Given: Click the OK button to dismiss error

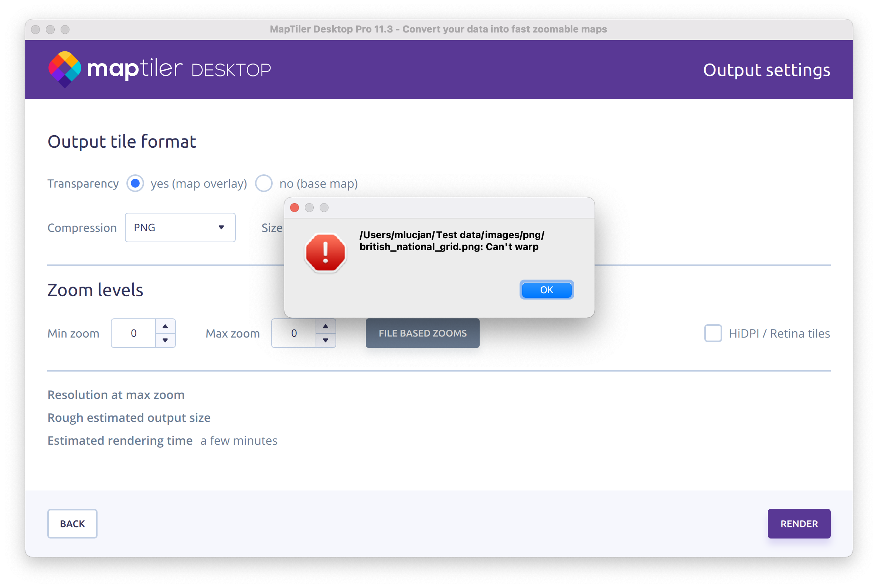Looking at the screenshot, I should 547,290.
